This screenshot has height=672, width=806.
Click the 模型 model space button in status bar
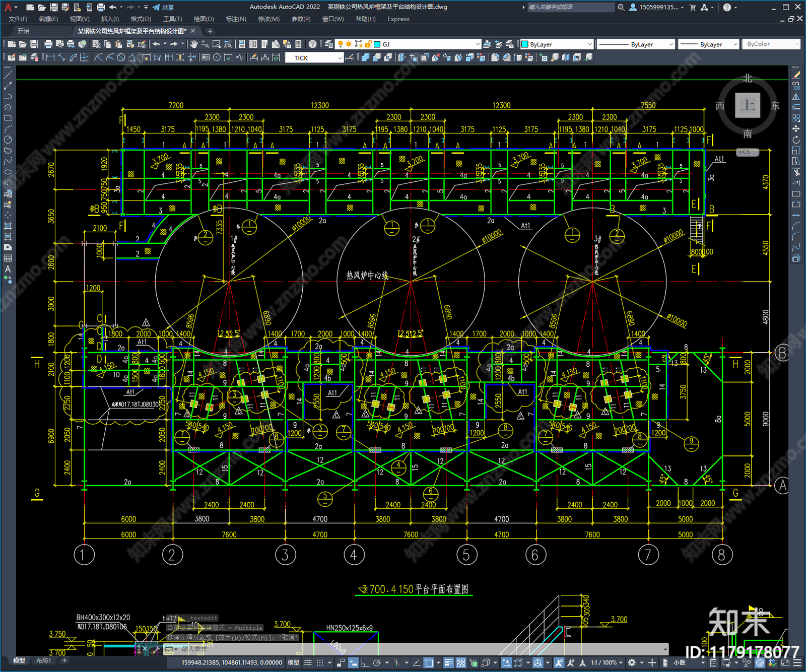[293, 662]
